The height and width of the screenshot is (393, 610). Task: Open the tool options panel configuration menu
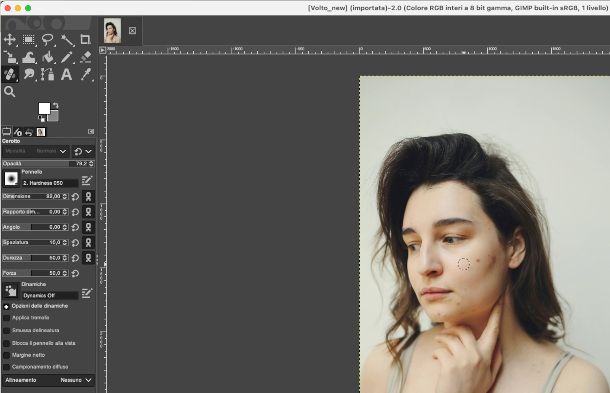(91, 132)
